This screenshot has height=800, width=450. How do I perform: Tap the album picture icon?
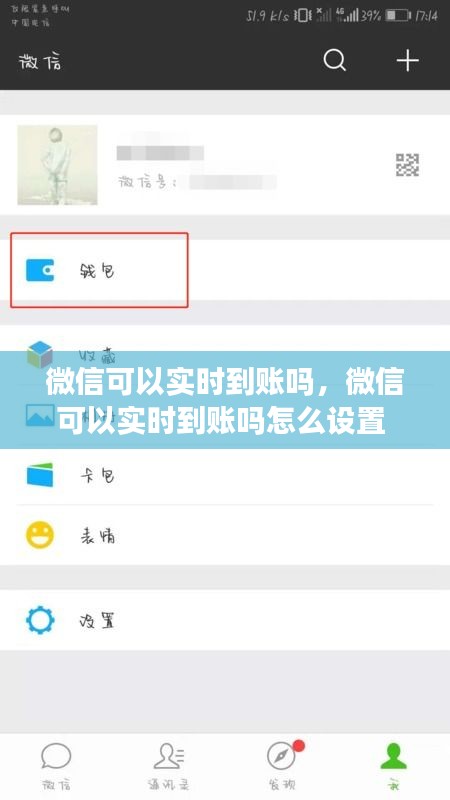pos(40,415)
